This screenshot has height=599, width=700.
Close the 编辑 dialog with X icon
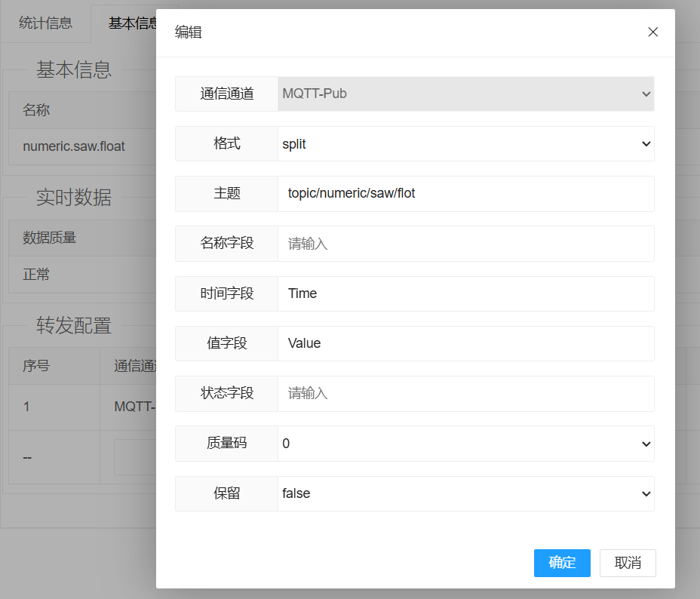click(652, 32)
